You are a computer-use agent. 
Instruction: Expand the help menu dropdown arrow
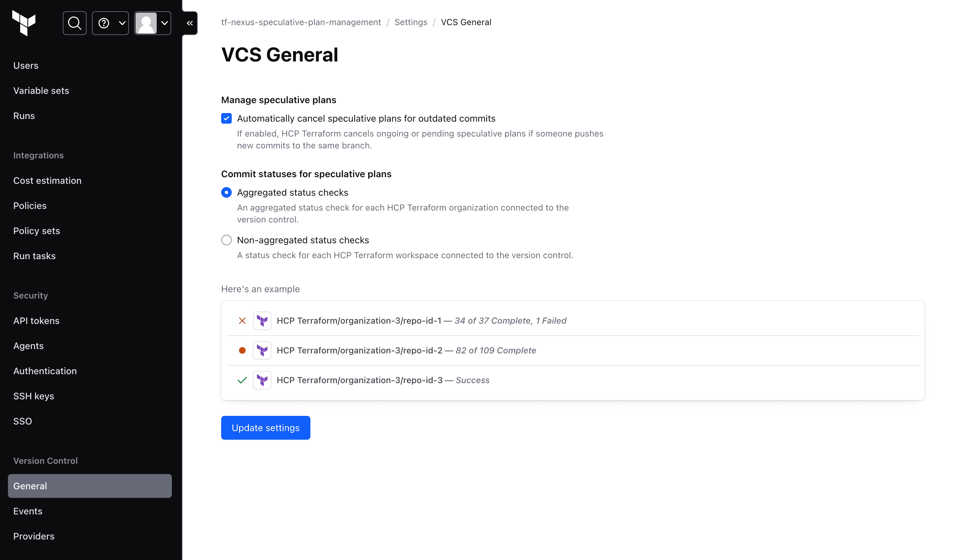pos(122,23)
